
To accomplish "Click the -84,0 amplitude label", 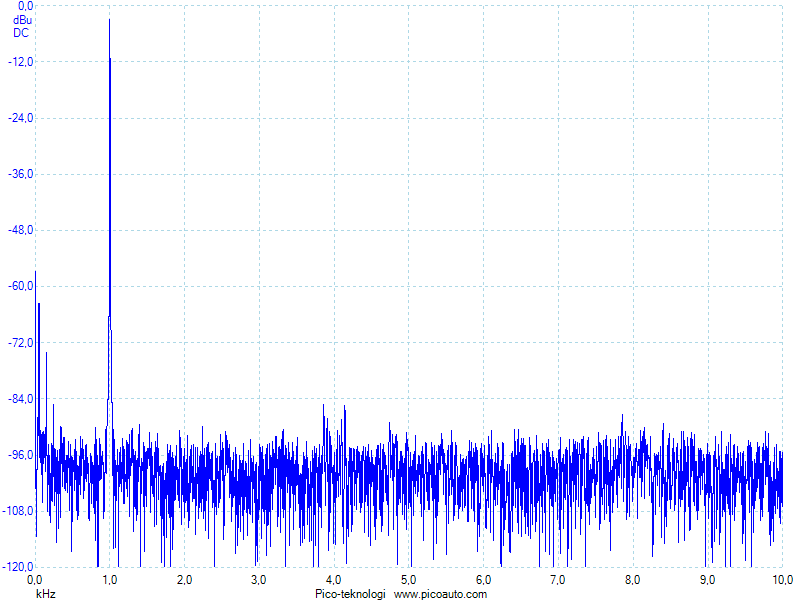I will [21, 398].
